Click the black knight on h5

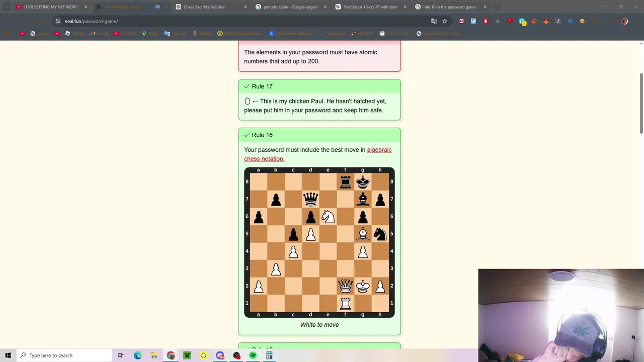tap(380, 234)
